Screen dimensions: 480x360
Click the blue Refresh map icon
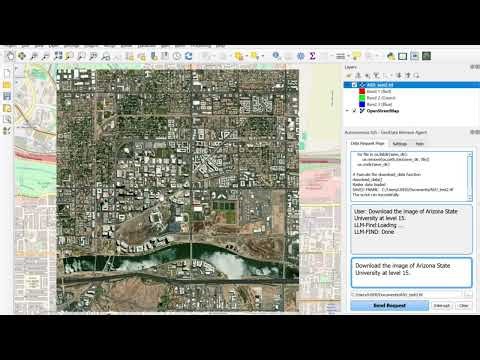point(189,56)
